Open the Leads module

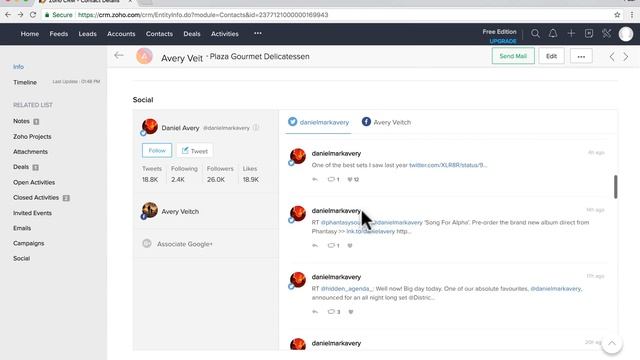click(87, 34)
